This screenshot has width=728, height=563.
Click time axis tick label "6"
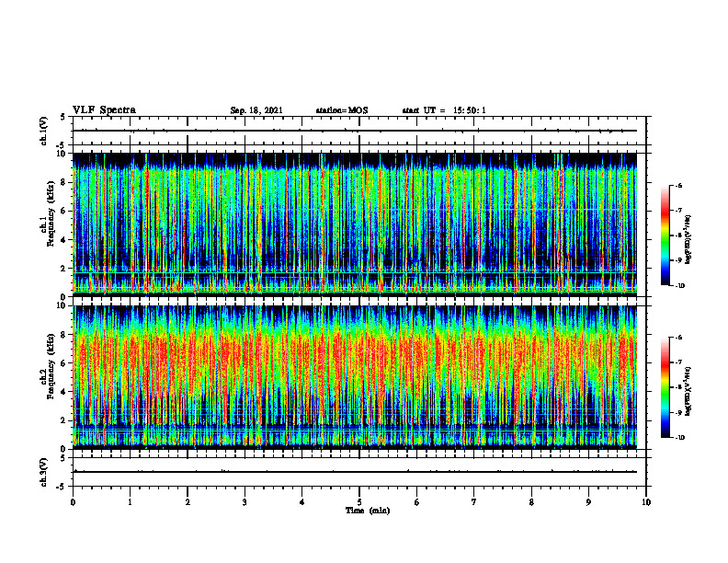tap(417, 502)
